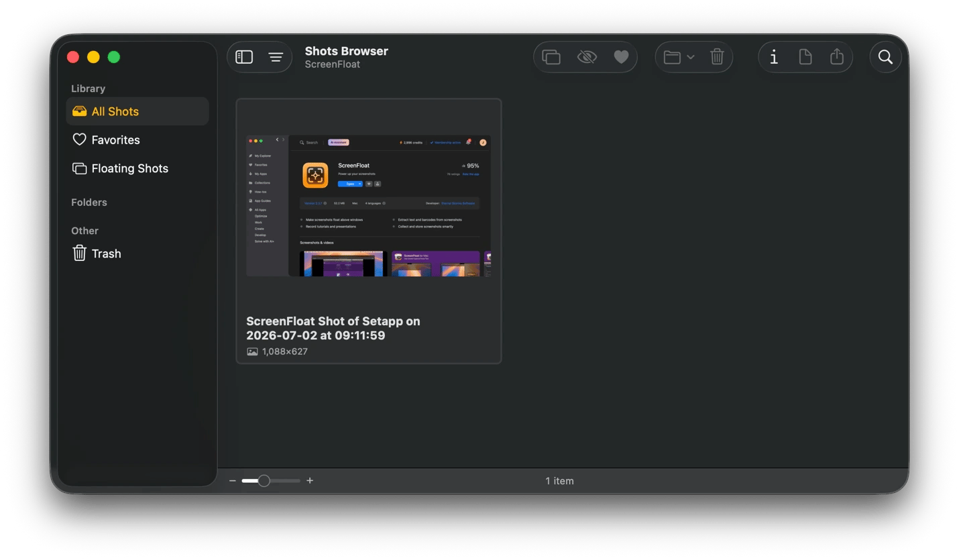
Task: Float the selected shot icon
Action: (x=551, y=57)
